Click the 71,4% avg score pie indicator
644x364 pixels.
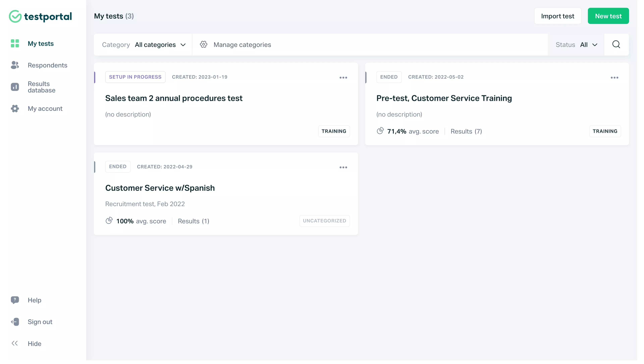tap(380, 131)
